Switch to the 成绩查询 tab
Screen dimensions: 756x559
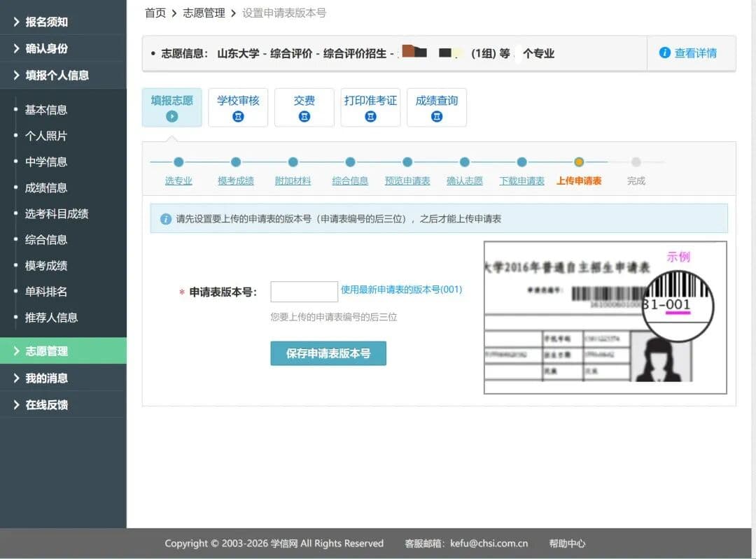click(437, 108)
